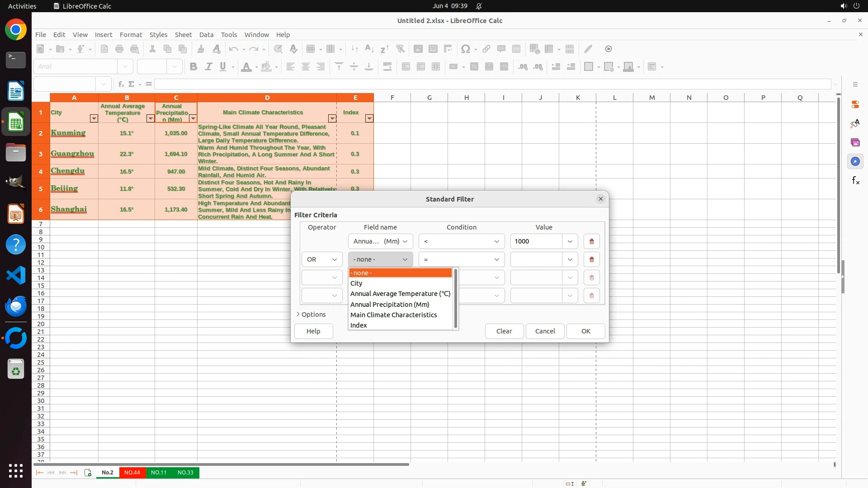Viewport: 868px width, 488px height.
Task: Delete the first filter criteria row
Action: click(x=591, y=241)
